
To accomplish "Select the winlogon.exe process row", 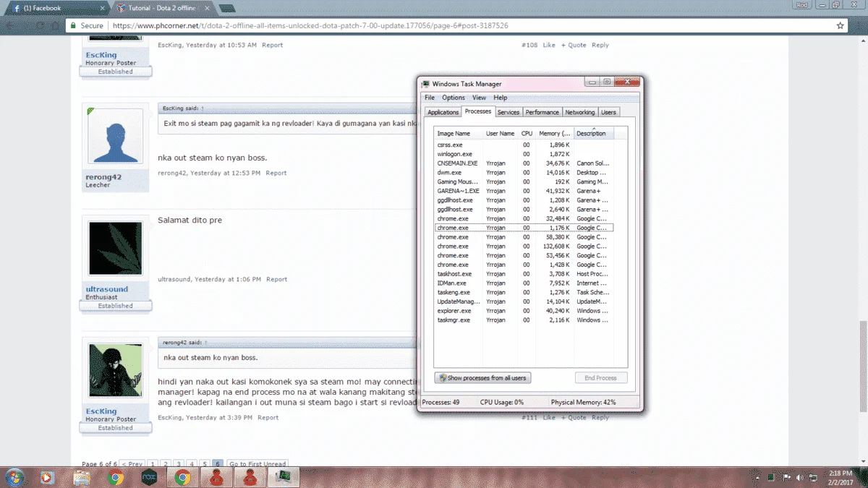I will point(524,154).
